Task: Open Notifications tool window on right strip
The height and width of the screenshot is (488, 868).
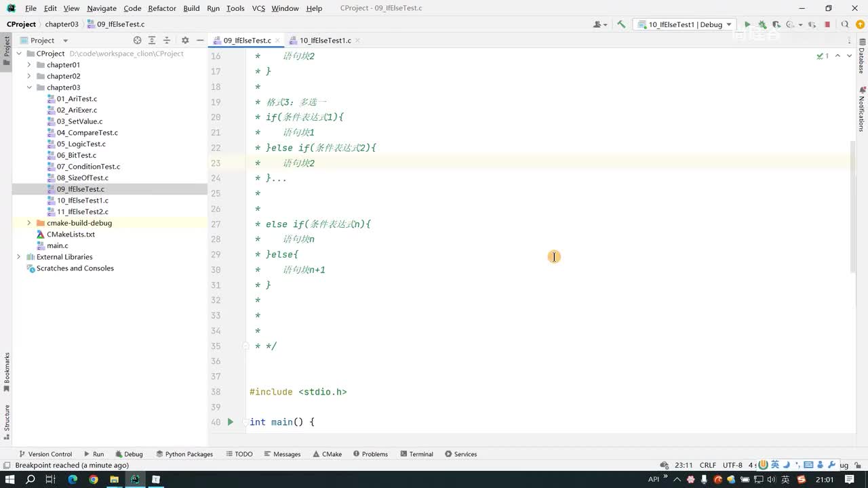Action: [862, 109]
